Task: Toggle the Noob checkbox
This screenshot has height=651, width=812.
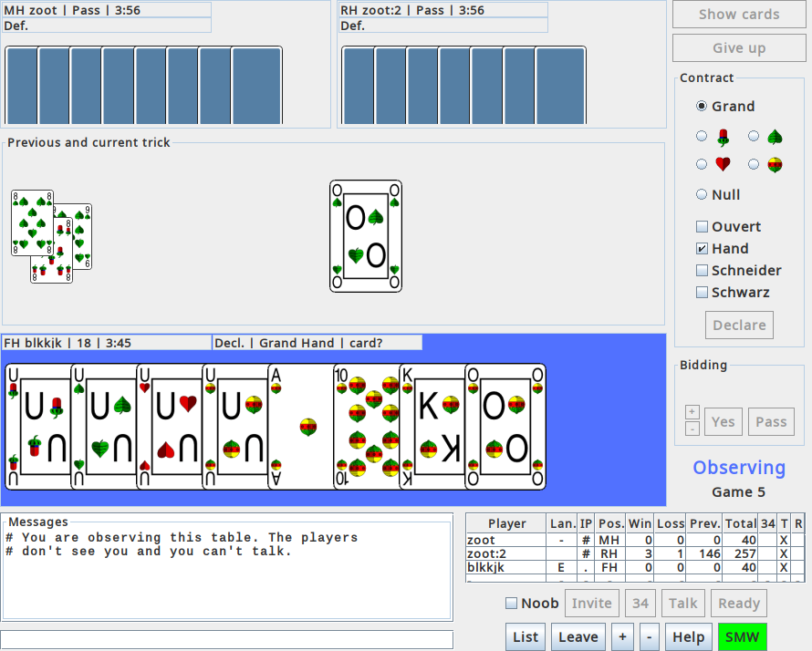Action: [511, 604]
